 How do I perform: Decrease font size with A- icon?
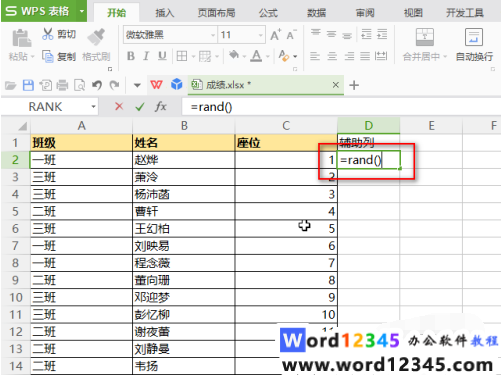291,35
